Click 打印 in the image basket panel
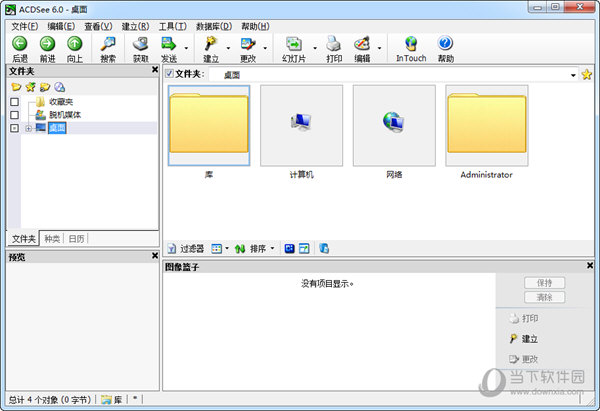The image size is (600, 411). 523,318
